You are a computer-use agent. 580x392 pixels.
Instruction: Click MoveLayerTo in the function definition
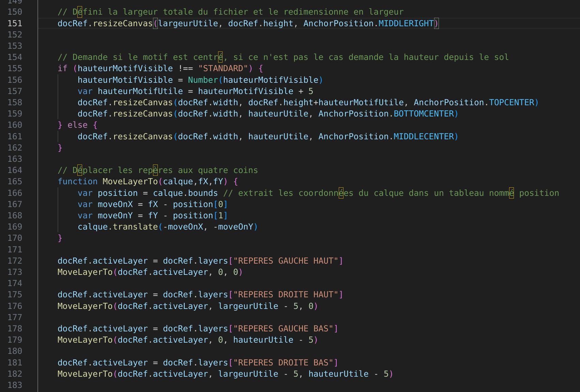130,182
